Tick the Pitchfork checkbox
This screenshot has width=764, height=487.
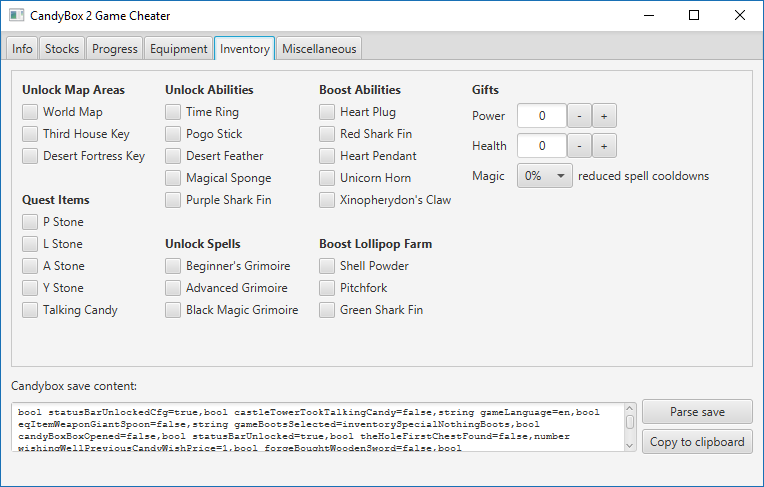[x=327, y=288]
